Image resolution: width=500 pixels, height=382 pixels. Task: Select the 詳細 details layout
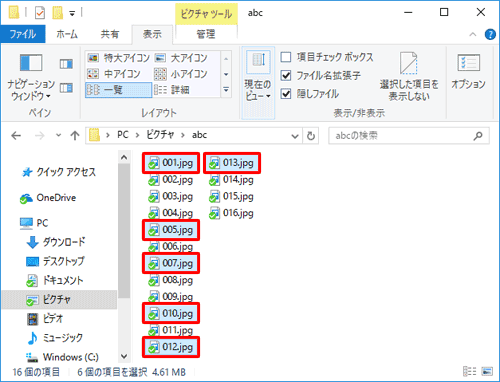(172, 90)
